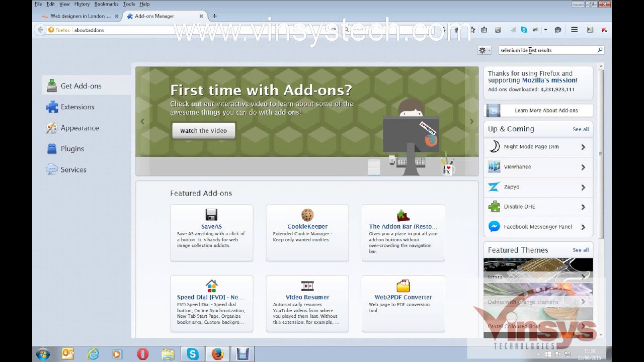
Task: Click the search magnifier in add-ons search box
Action: 600,50
